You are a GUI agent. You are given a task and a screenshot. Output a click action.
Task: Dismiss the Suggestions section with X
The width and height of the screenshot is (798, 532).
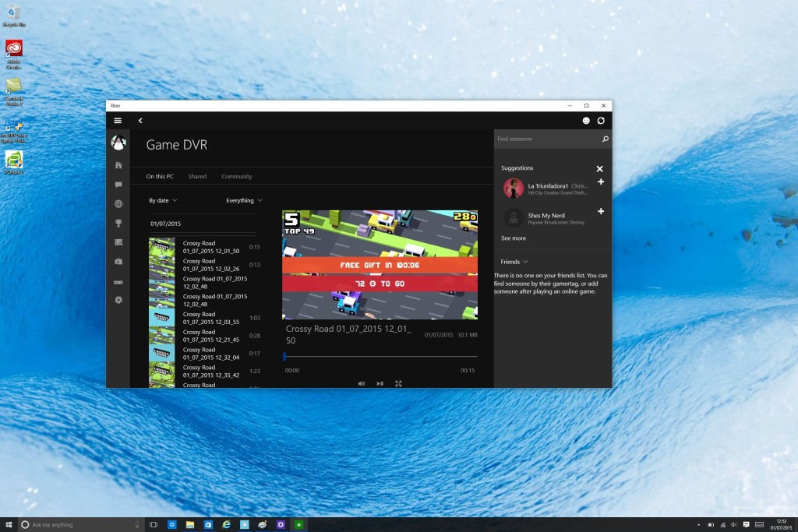point(599,168)
